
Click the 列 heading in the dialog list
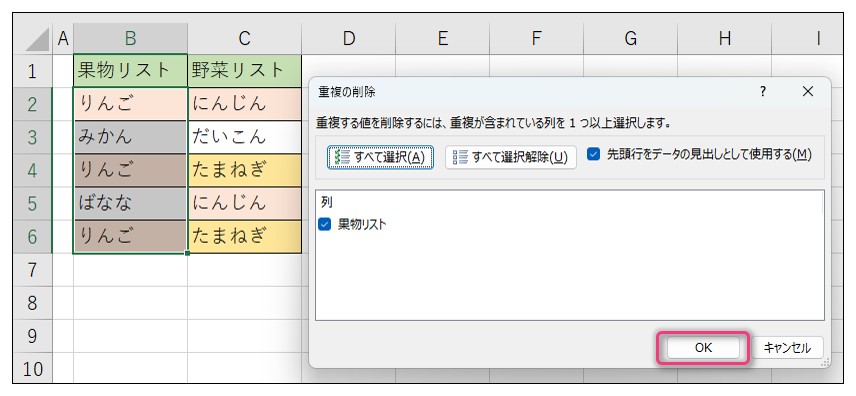326,203
